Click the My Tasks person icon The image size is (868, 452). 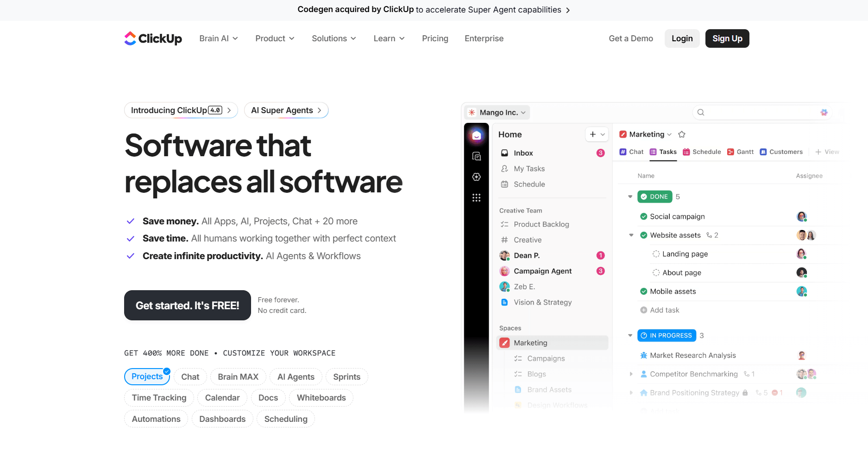click(x=505, y=169)
